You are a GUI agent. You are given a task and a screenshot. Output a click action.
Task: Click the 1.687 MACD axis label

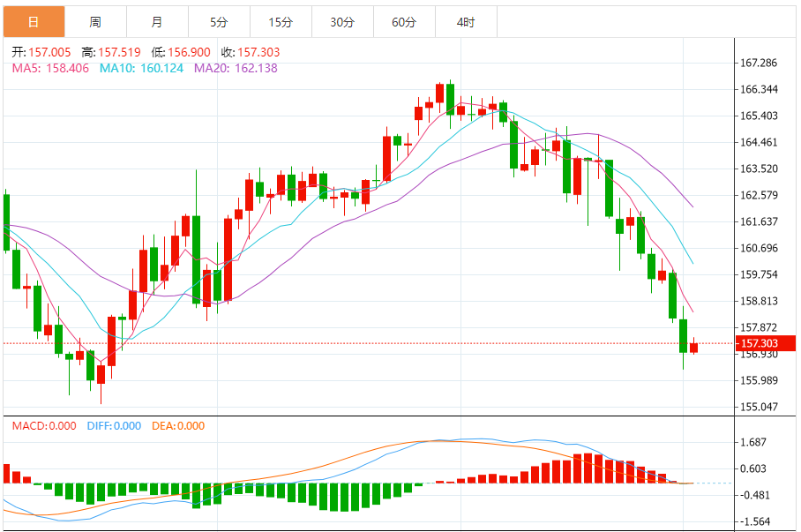pyautogui.click(x=753, y=442)
